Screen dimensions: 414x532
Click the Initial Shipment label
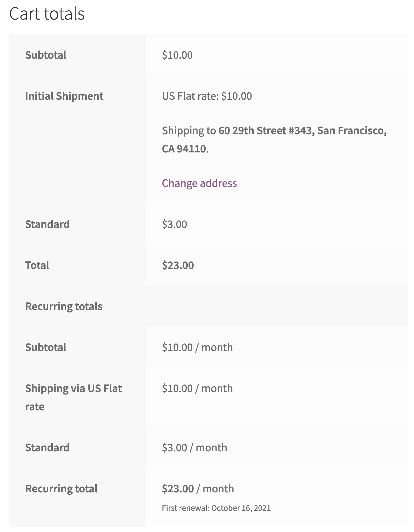tap(64, 96)
